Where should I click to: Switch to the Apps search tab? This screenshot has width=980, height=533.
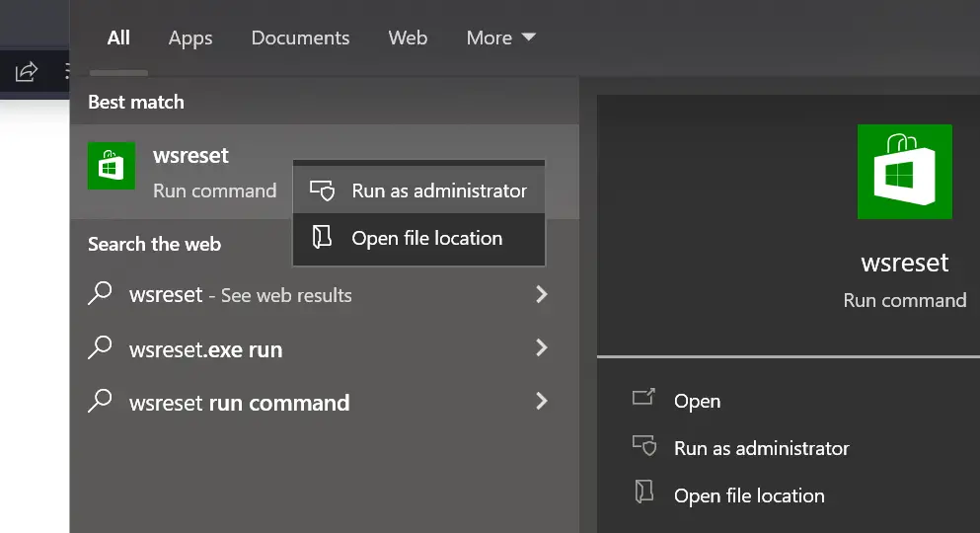pos(189,38)
